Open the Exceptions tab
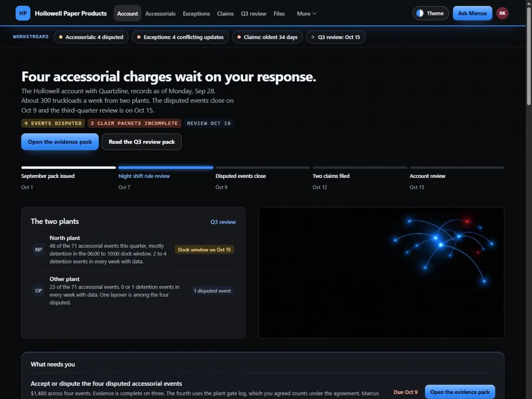Image resolution: width=532 pixels, height=399 pixels. coord(196,14)
